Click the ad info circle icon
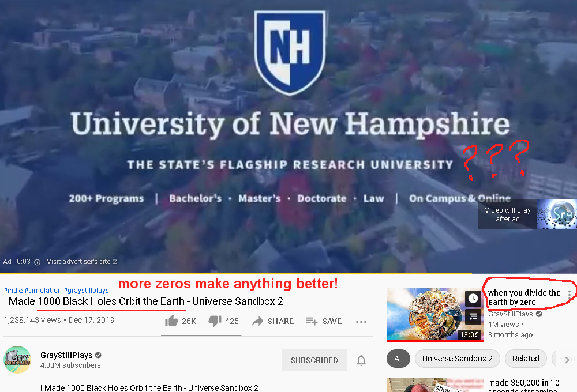 37,262
